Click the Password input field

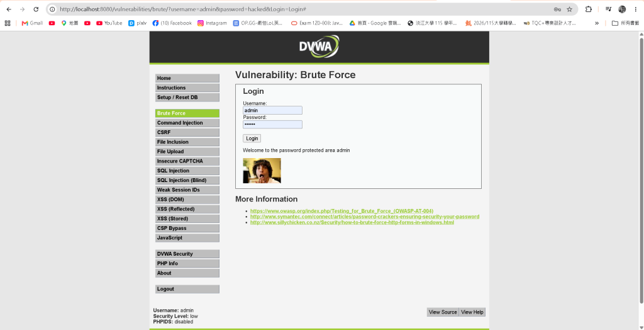pyautogui.click(x=273, y=124)
